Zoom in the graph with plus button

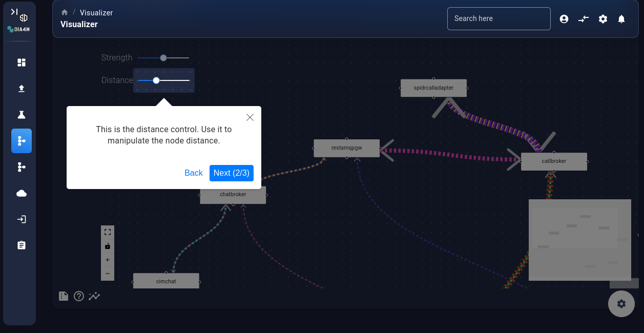[x=108, y=260]
